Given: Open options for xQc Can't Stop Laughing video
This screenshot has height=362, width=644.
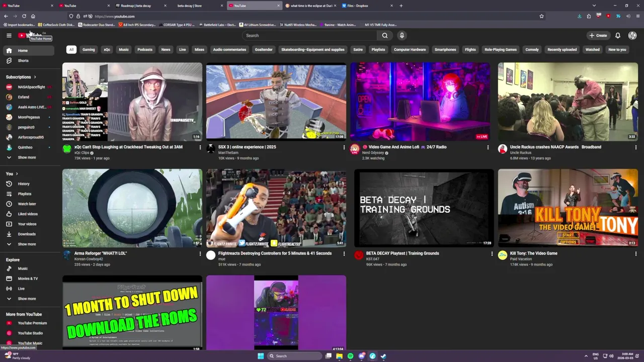Looking at the screenshot, I should [200, 147].
